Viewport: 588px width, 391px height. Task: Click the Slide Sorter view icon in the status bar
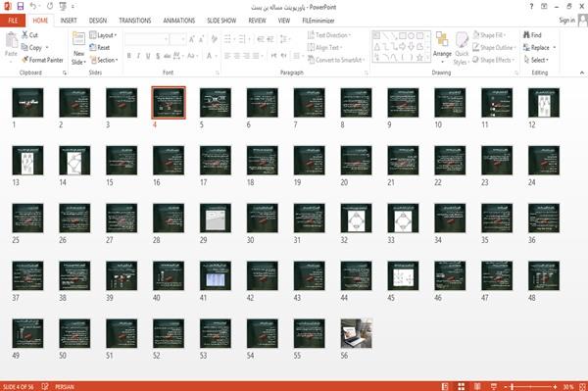coord(462,386)
